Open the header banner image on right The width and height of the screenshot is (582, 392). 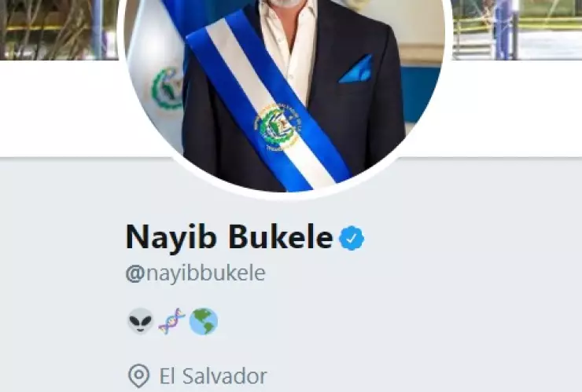[517, 30]
